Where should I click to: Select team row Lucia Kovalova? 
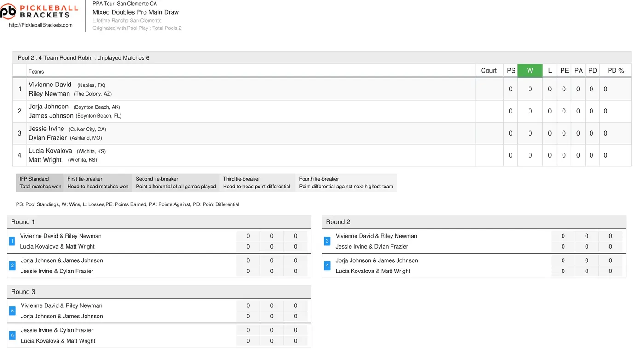pos(322,155)
